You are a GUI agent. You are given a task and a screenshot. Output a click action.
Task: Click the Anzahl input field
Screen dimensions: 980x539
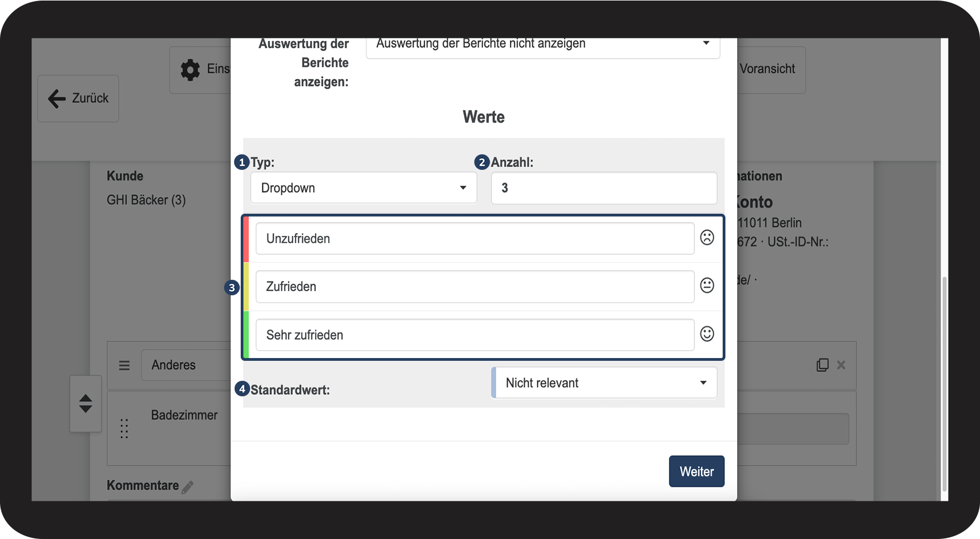pyautogui.click(x=604, y=188)
